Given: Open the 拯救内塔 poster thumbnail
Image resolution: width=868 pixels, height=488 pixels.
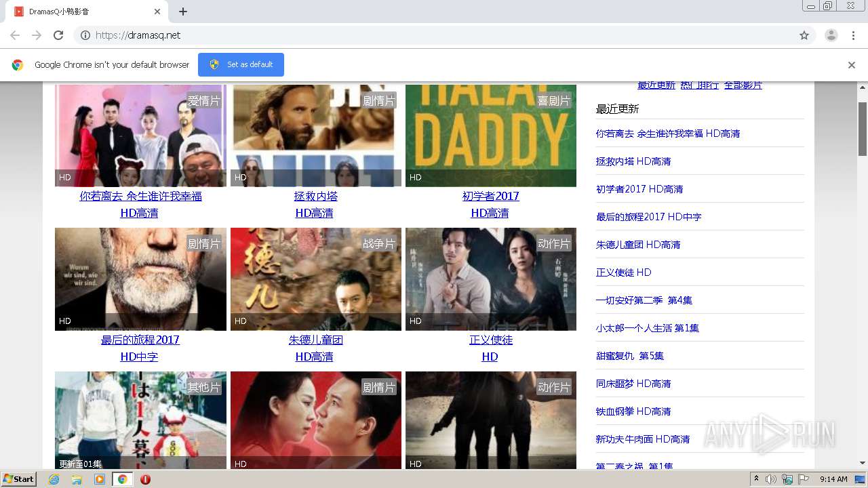Looking at the screenshot, I should point(316,136).
